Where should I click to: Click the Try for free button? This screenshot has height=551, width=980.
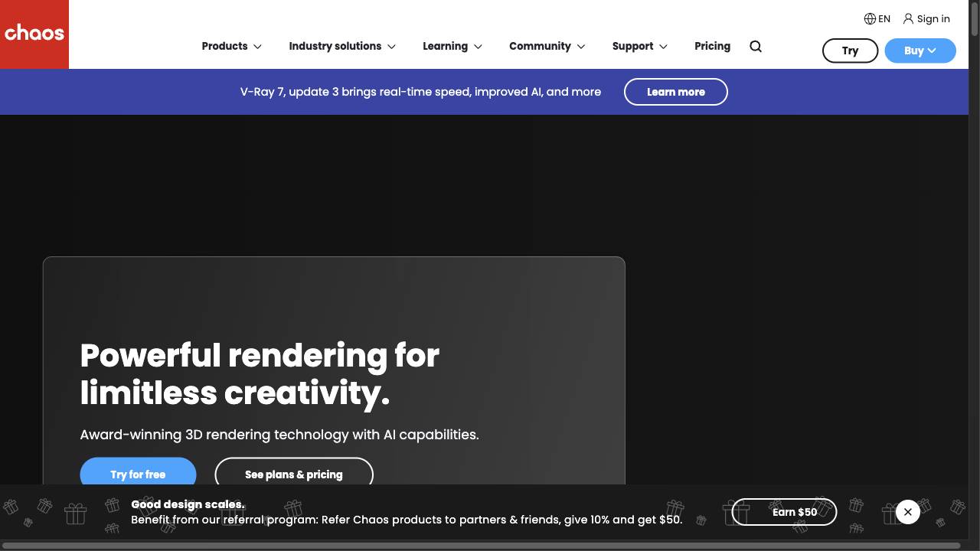click(x=138, y=472)
